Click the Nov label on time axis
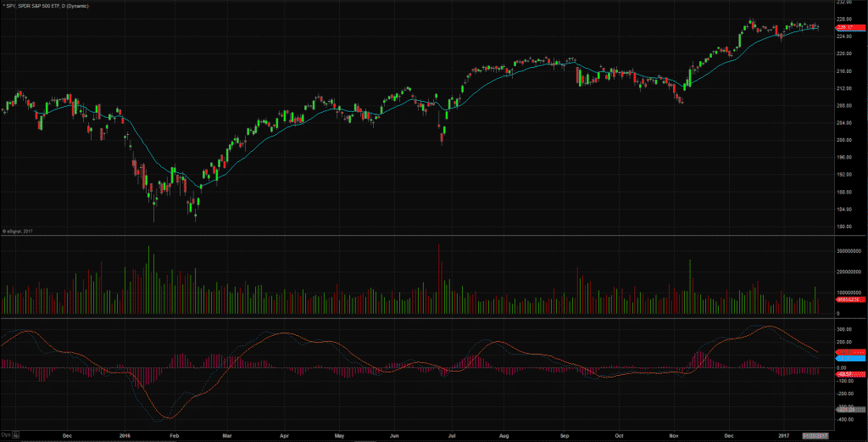The width and height of the screenshot is (868, 442). tap(674, 436)
